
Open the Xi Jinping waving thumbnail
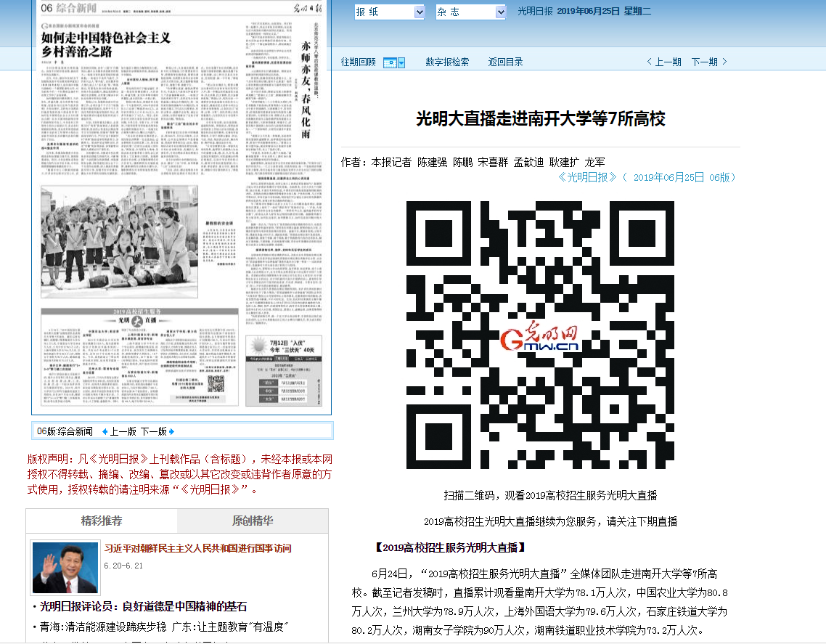65,568
